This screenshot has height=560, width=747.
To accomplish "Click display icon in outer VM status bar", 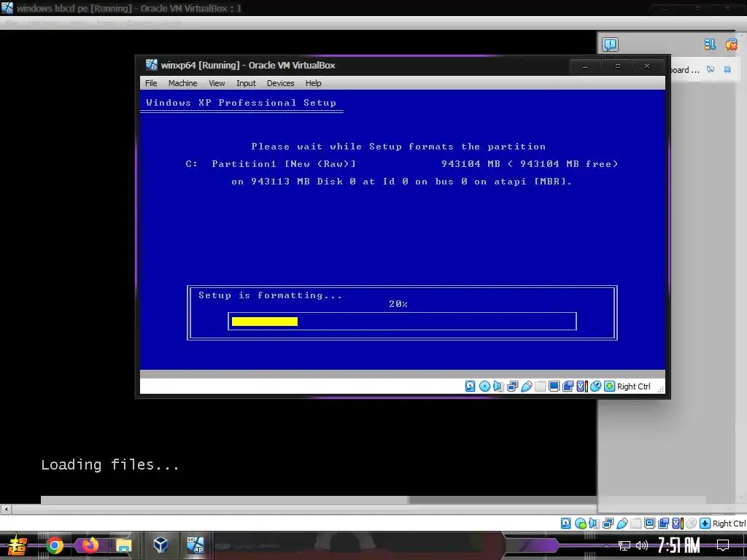I will pyautogui.click(x=649, y=524).
